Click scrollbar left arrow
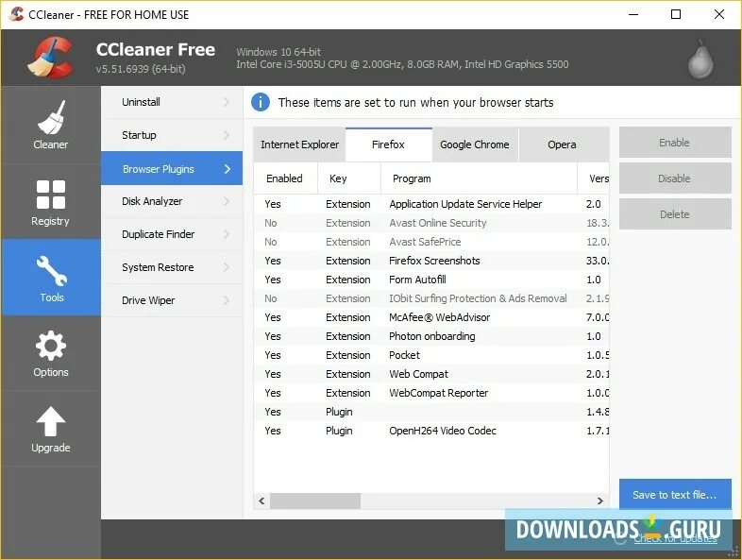Viewport: 742px width, 560px height. 261,501
